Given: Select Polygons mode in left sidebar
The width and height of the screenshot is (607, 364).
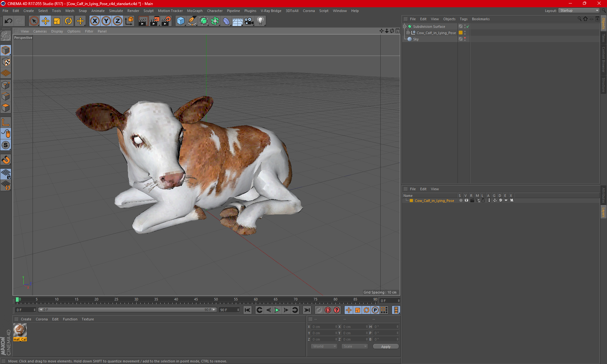Looking at the screenshot, I should tap(6, 108).
